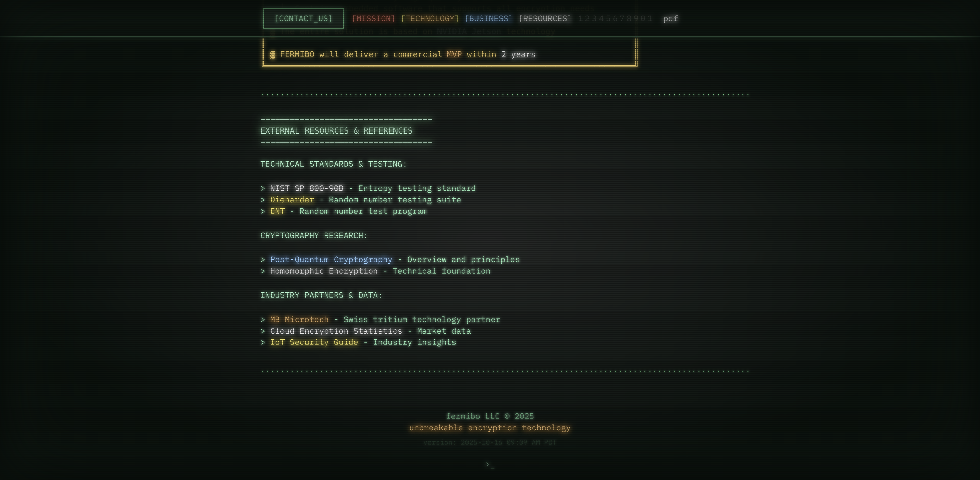
Task: Open the NIST SP 800-90B link
Action: click(x=307, y=188)
